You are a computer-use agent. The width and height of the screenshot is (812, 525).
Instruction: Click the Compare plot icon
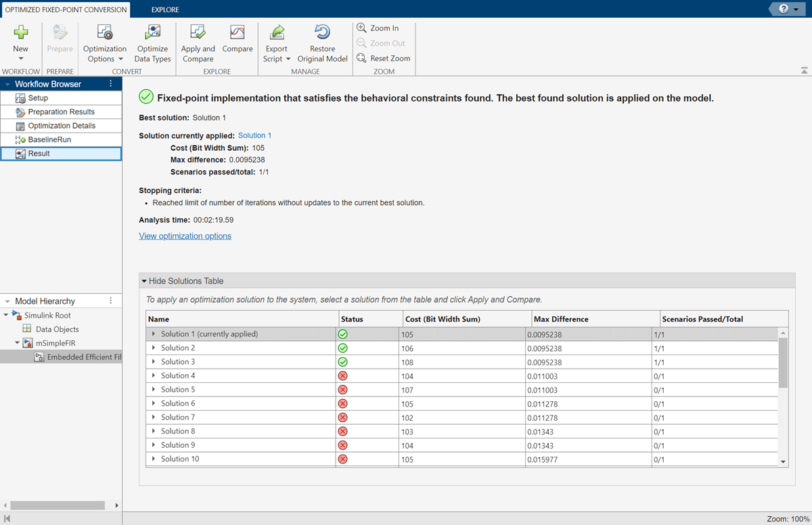(x=237, y=32)
